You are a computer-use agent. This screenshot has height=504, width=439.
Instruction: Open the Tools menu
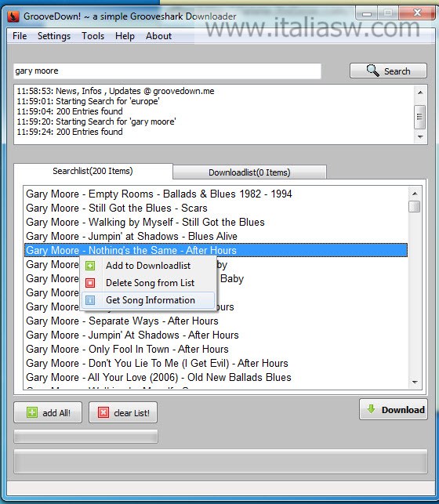pos(93,36)
